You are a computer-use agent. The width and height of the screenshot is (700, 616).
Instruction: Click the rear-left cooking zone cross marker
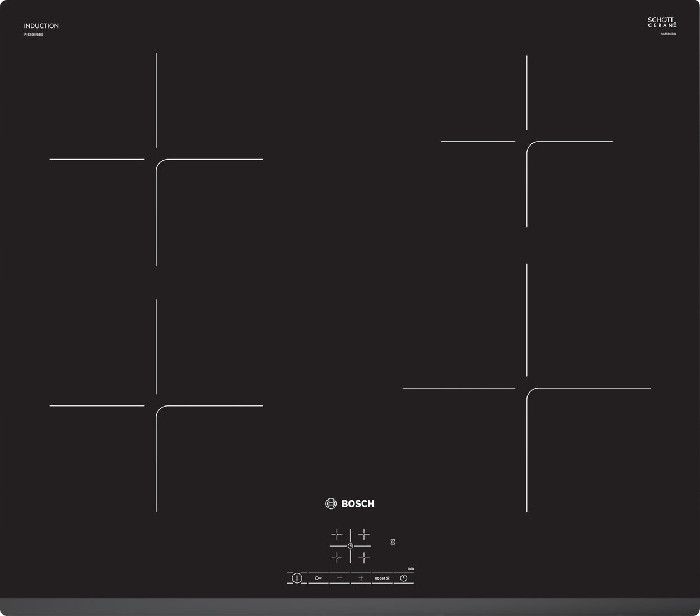(156, 160)
